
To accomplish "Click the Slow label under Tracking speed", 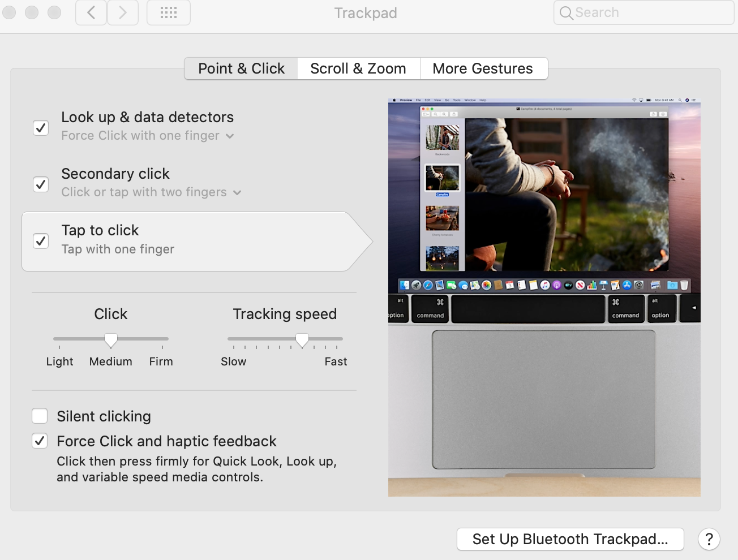I will [234, 361].
